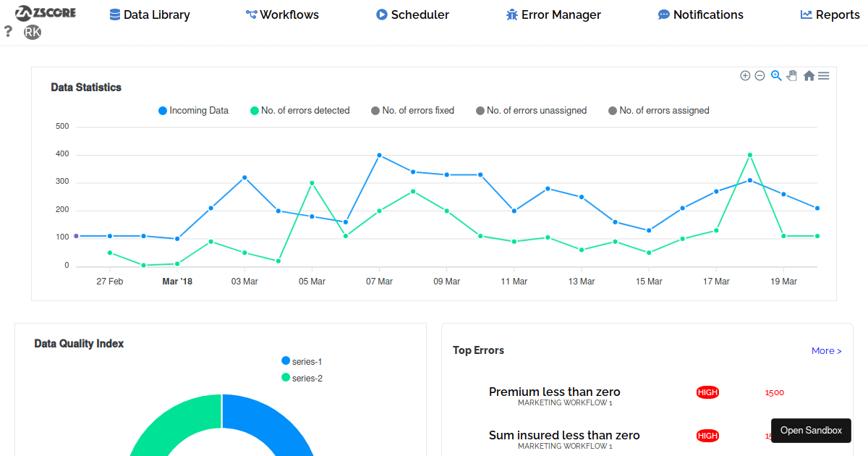Viewport: 868px width, 456px height.
Task: Open the help question mark icon
Action: (x=8, y=31)
